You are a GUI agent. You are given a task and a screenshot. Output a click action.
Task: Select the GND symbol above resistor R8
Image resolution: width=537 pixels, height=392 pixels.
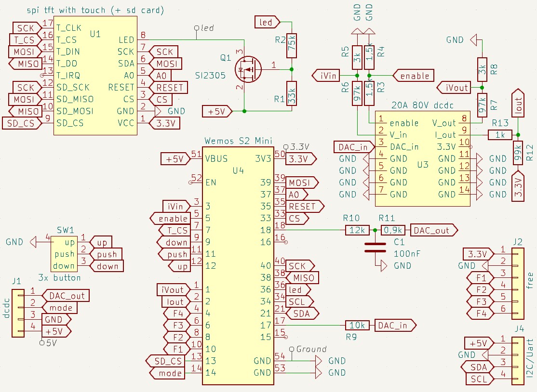(x=474, y=40)
